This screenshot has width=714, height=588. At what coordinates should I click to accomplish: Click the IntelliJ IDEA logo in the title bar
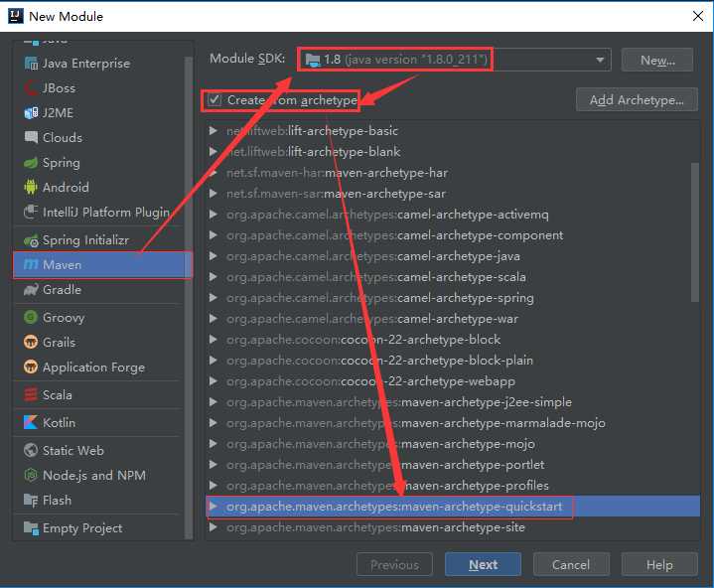pos(16,16)
